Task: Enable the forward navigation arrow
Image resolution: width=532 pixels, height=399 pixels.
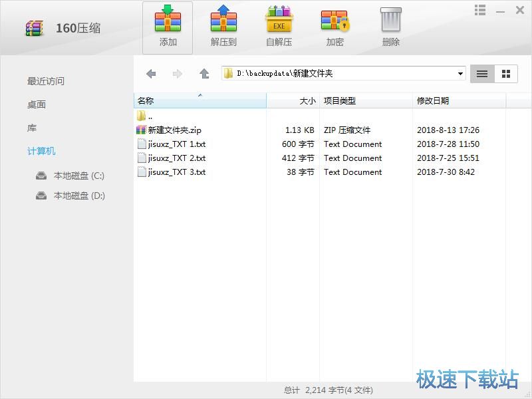Action: (x=178, y=73)
